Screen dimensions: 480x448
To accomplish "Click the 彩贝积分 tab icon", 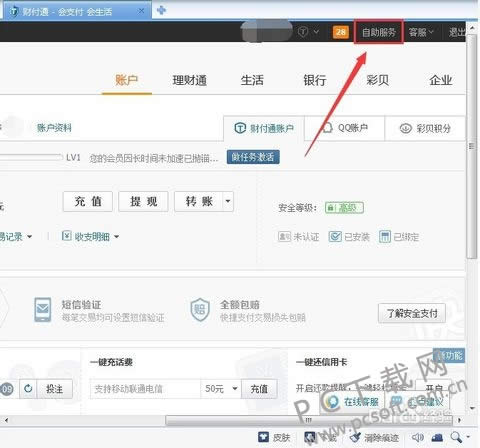I will (406, 128).
